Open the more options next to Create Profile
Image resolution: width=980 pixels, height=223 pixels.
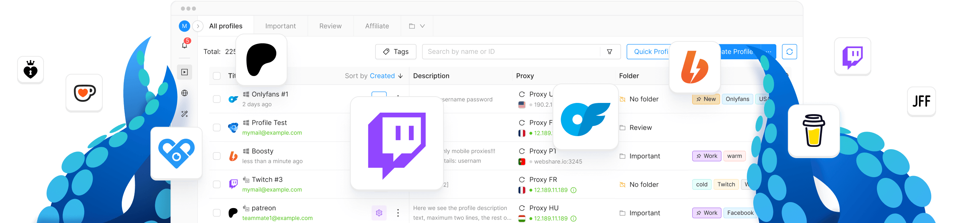(x=768, y=51)
